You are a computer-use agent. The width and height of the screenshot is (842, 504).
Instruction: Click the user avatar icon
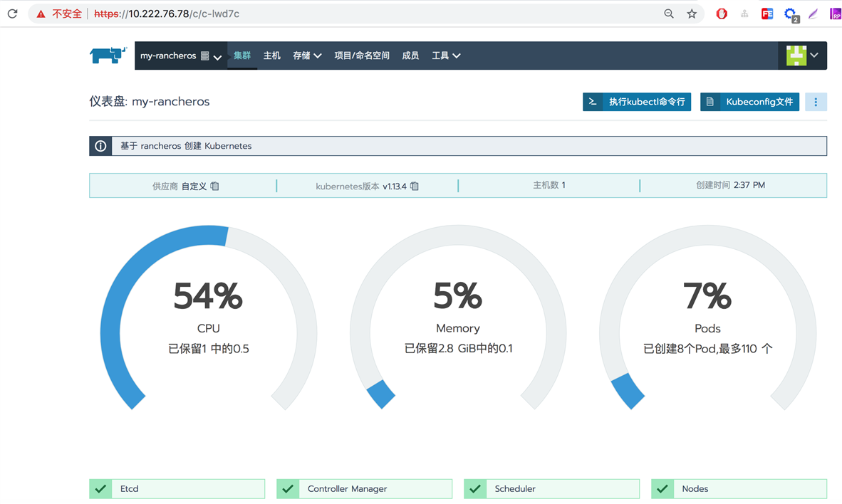(x=796, y=56)
